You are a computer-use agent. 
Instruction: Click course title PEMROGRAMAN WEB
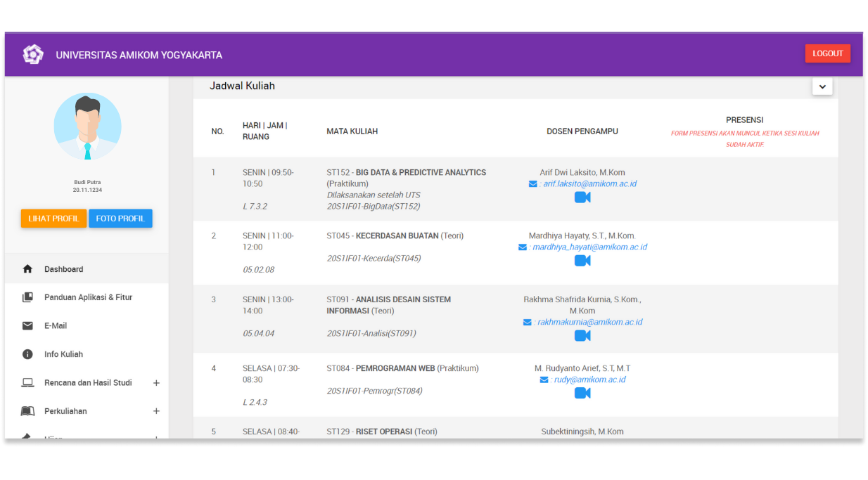point(395,368)
